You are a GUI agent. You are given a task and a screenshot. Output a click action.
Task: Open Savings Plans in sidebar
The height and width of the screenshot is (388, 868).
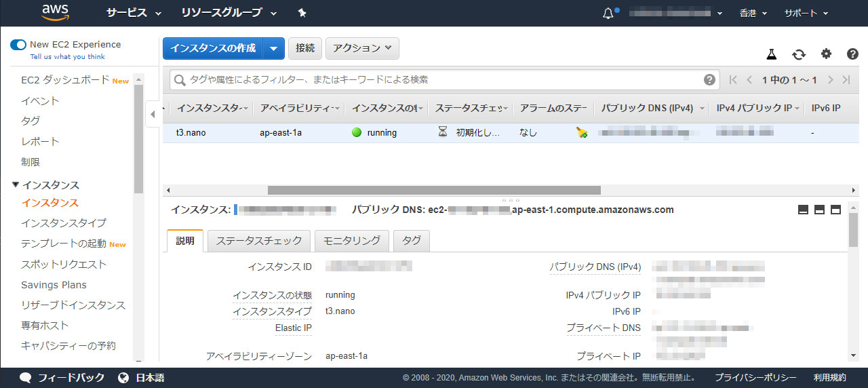(54, 285)
